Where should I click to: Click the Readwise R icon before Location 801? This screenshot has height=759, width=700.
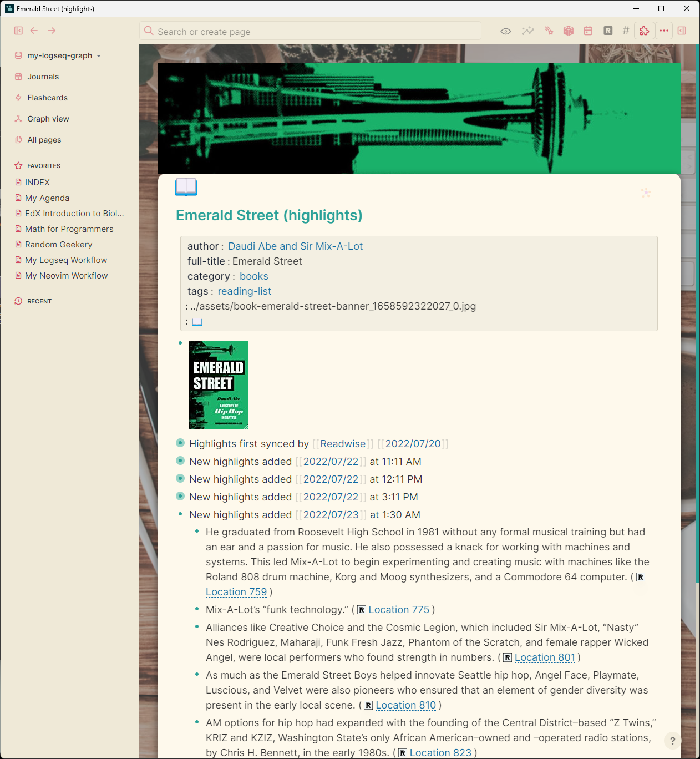(x=508, y=657)
